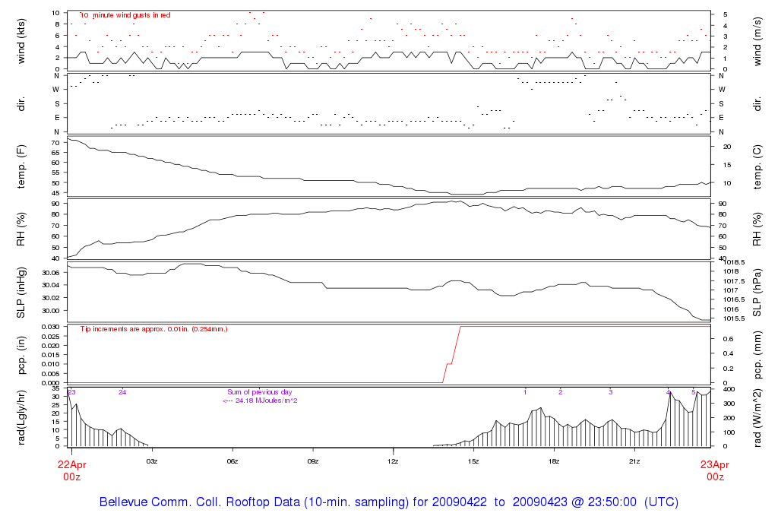
Task: Click the '18z' time axis label
Action: click(554, 461)
